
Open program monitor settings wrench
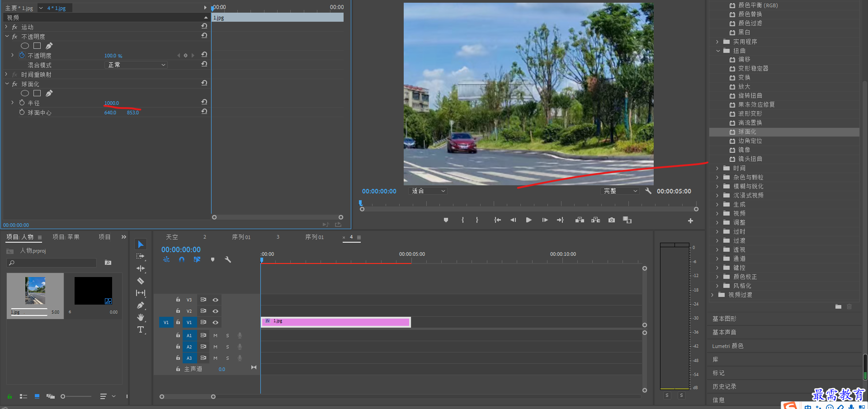648,191
